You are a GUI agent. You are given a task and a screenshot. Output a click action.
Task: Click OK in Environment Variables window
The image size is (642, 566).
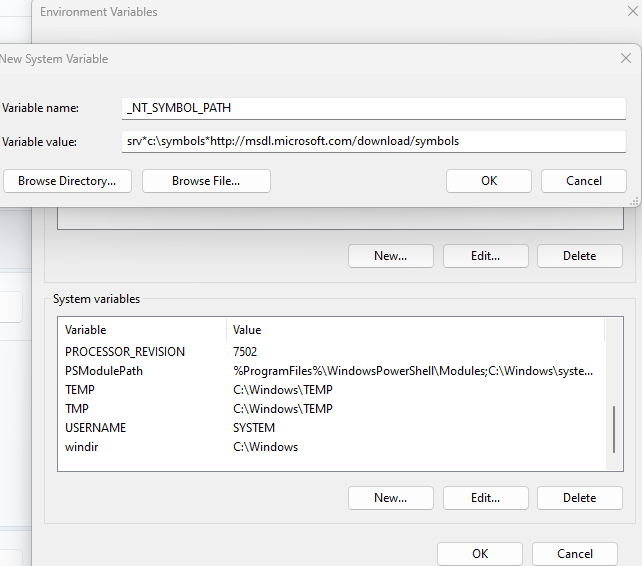(x=480, y=554)
